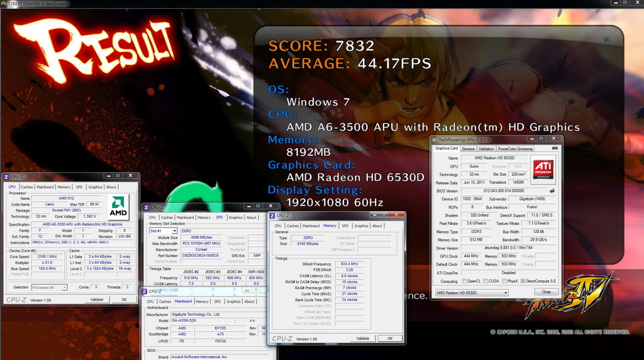This screenshot has height=360, width=644.
Task: Click the PowerColor Giveaway tab
Action: 516,149
